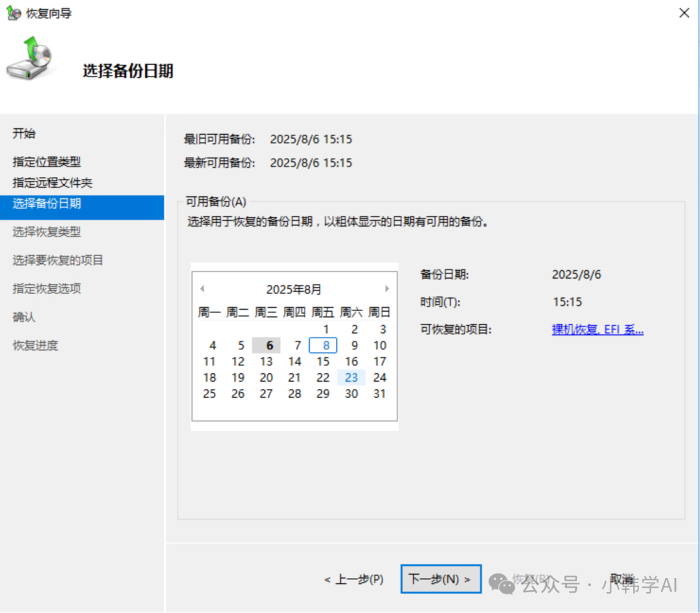Open the 时间(T) value 15:15

tap(567, 302)
